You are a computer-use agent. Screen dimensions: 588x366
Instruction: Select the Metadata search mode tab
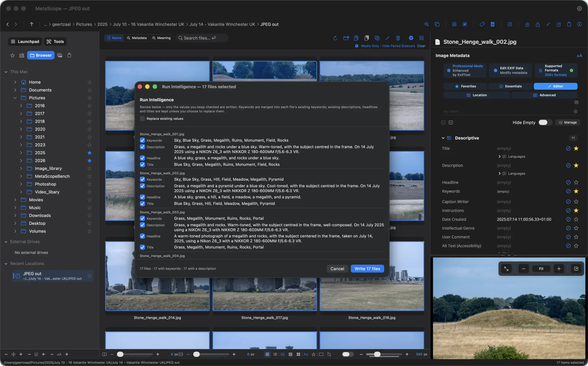[137, 38]
